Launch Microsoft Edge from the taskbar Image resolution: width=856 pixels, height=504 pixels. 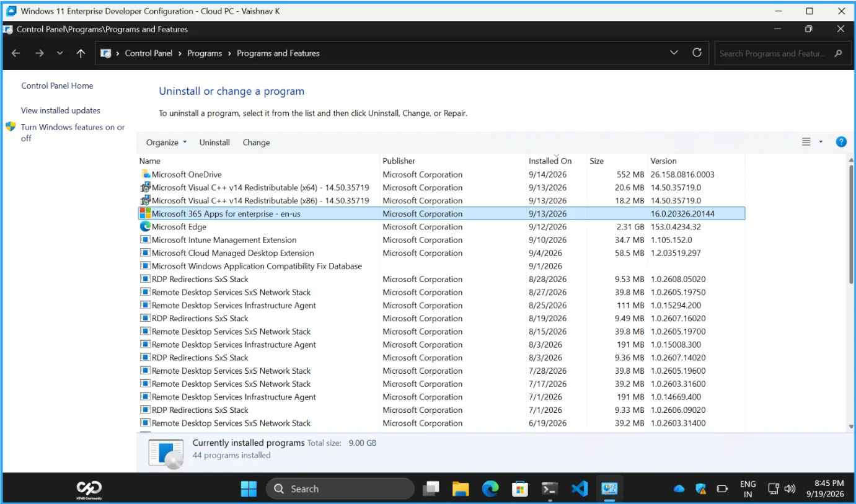[490, 489]
